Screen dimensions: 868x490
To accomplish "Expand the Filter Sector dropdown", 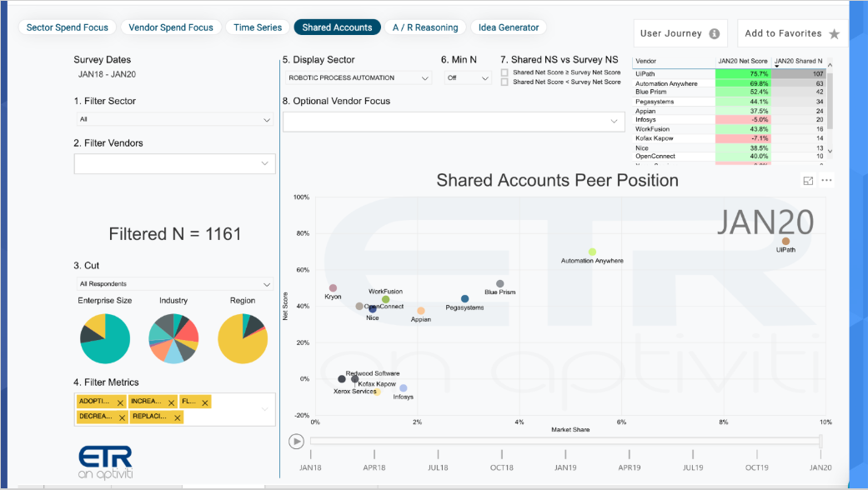I will pos(174,119).
